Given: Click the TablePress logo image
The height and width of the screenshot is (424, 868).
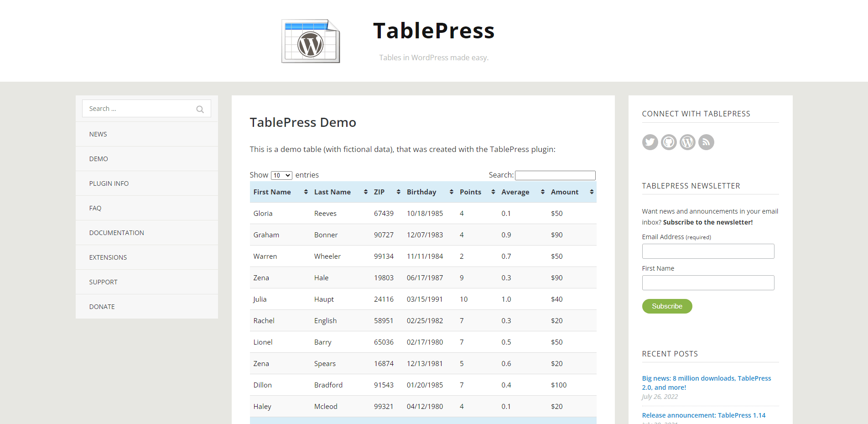Looking at the screenshot, I should click(x=311, y=41).
